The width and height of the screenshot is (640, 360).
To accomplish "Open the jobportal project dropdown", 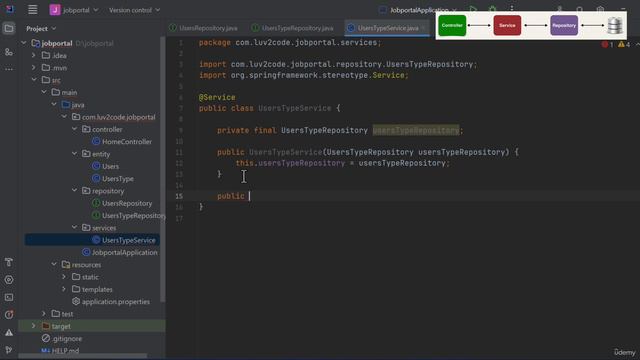I will (x=74, y=10).
